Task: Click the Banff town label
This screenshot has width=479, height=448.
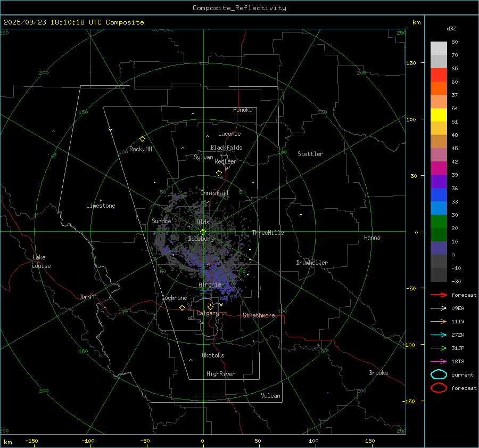Action: (88, 297)
